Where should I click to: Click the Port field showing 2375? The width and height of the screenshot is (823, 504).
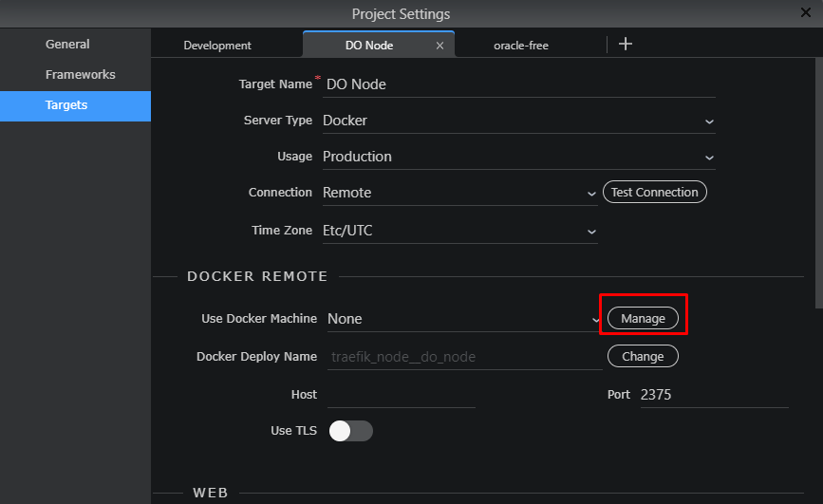tap(714, 395)
